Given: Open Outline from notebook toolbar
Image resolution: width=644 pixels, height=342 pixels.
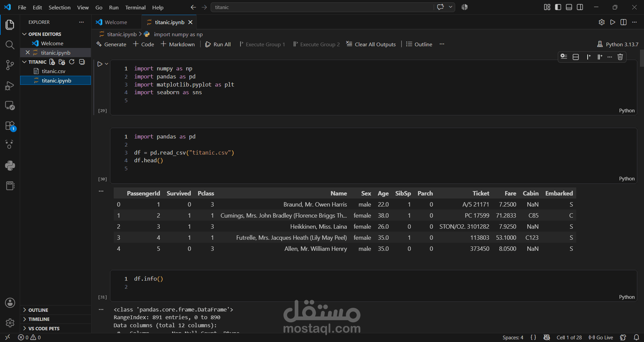Looking at the screenshot, I should click(x=419, y=44).
